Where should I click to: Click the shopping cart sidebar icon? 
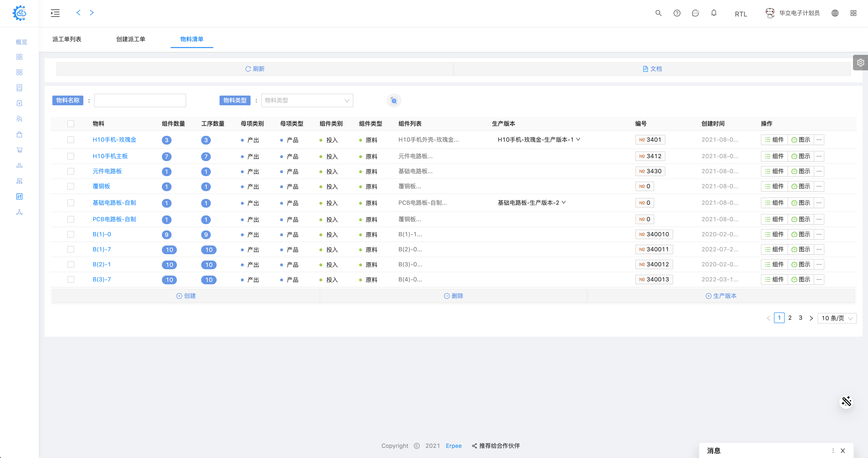pyautogui.click(x=19, y=150)
